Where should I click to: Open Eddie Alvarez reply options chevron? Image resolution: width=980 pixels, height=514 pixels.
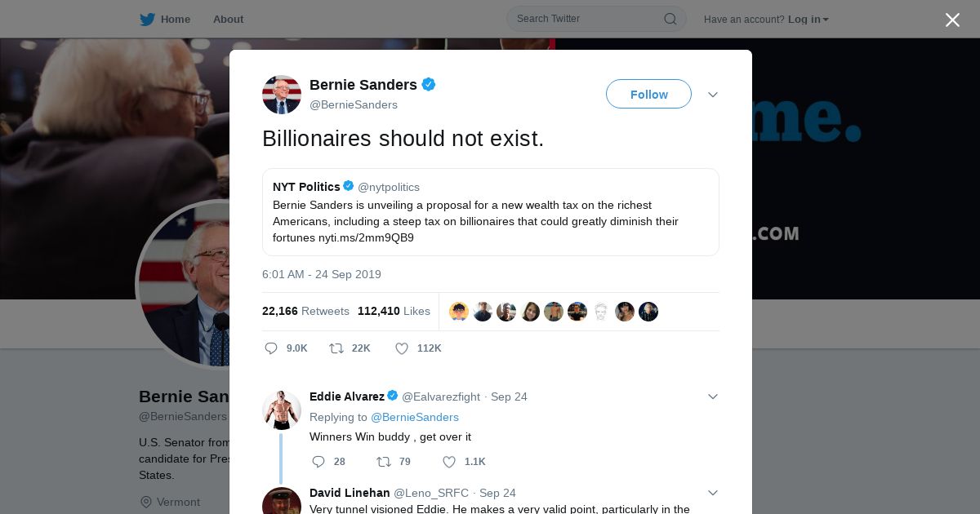(713, 397)
